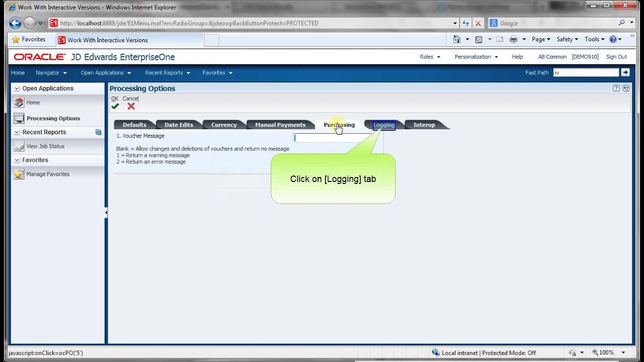Click the red Cancel X icon

tap(131, 106)
